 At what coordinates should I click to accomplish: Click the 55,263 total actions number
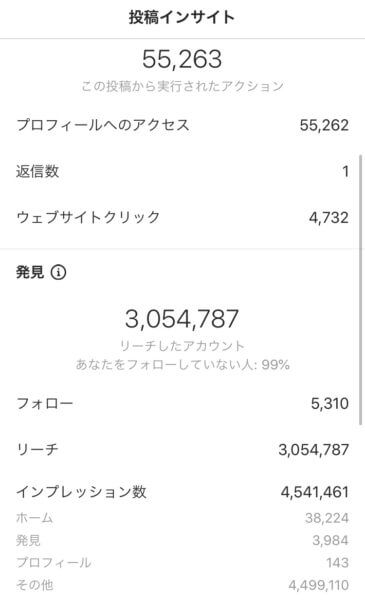(x=182, y=59)
